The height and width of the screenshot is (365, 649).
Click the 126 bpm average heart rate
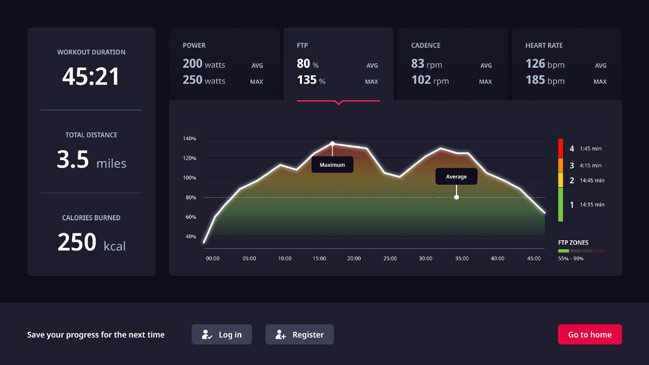click(x=545, y=64)
